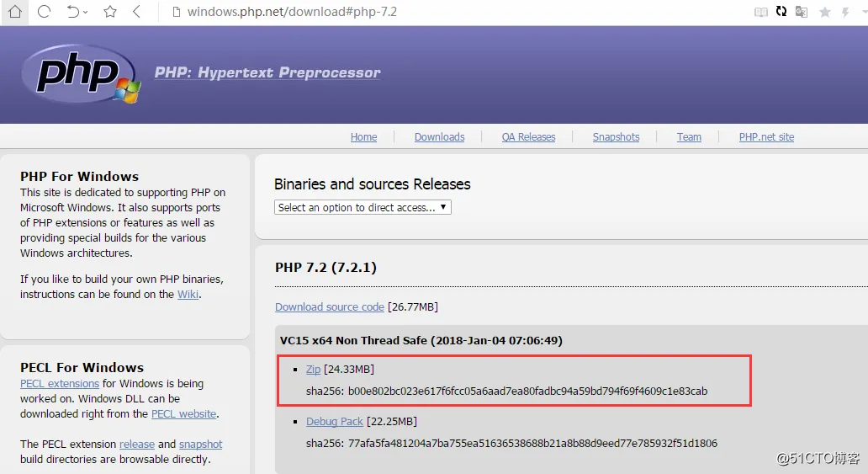Open the PHP.net site navigation link
The image size is (868, 474).
click(x=767, y=137)
